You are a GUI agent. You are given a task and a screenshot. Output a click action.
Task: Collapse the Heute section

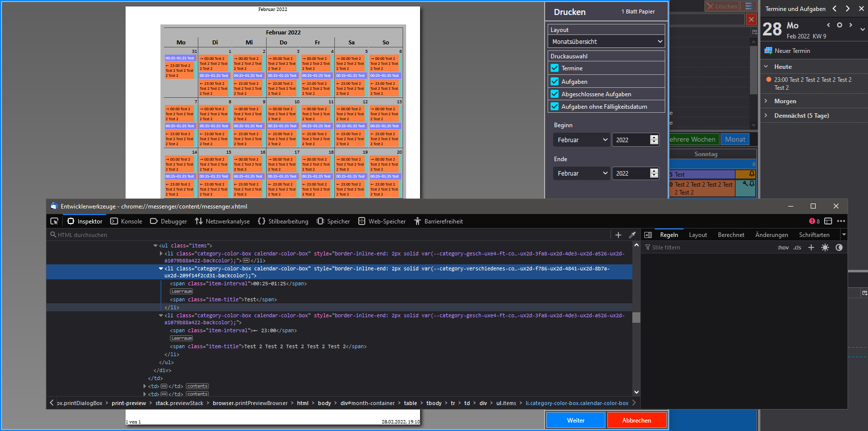(x=766, y=66)
